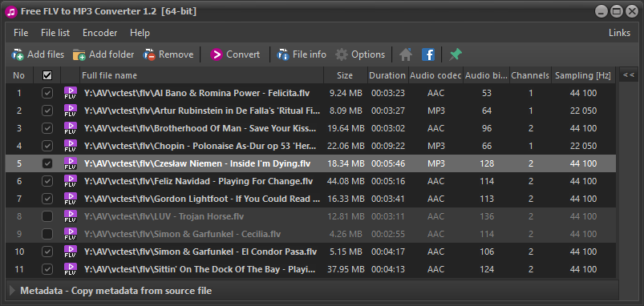Toggle the green pin always-on-top icon
Viewport: 644px width, 306px height.
point(455,54)
